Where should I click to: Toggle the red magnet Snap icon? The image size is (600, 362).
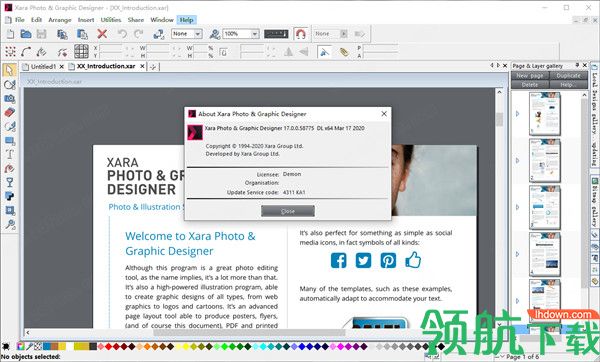tap(301, 34)
